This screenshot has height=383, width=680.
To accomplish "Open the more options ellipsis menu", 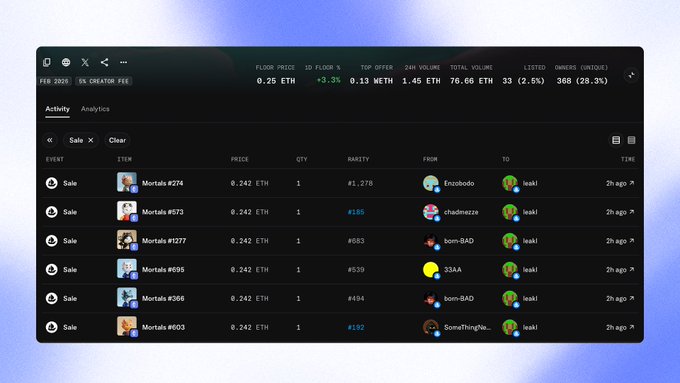I will [124, 62].
